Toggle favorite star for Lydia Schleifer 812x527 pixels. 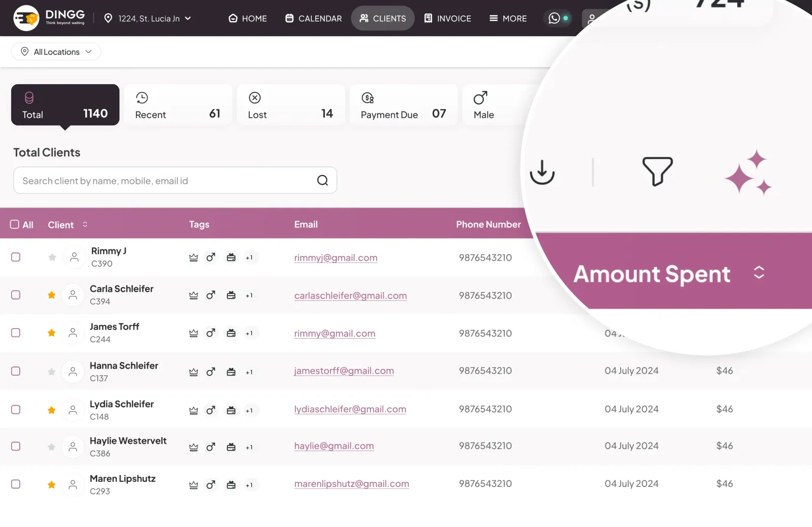click(51, 410)
